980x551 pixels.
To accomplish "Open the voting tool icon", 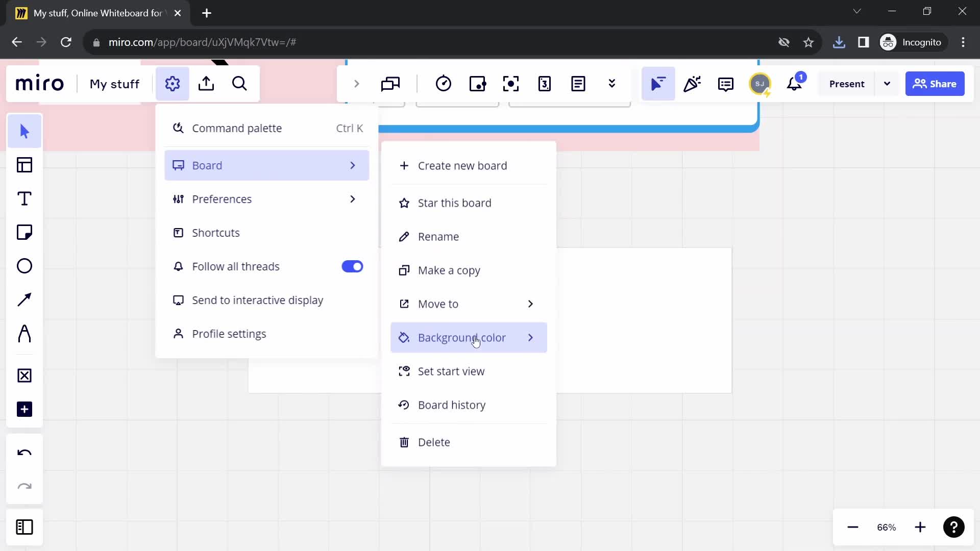I will coord(477,84).
